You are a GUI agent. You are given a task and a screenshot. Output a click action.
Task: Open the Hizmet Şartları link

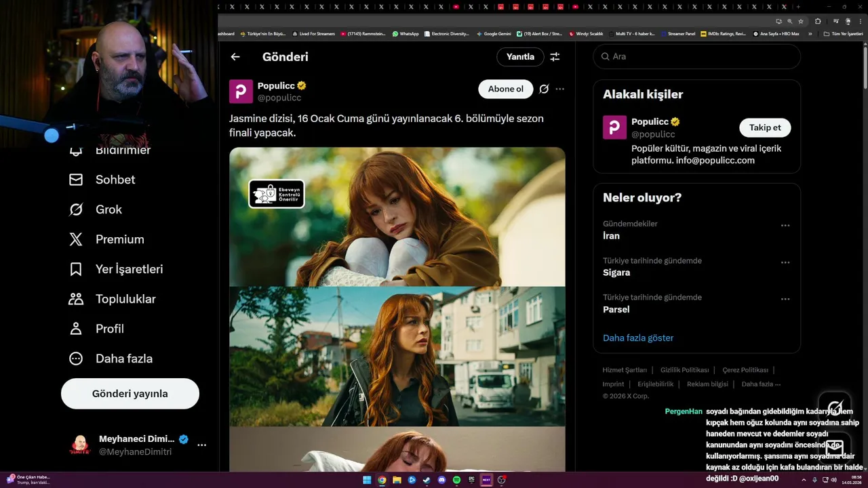coord(625,370)
